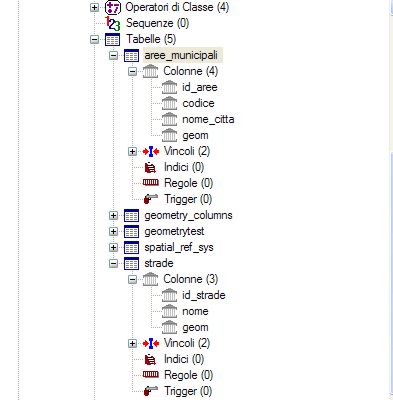Click the spatial_ref_sys table icon
Screen dimensions: 393x400
(131, 247)
